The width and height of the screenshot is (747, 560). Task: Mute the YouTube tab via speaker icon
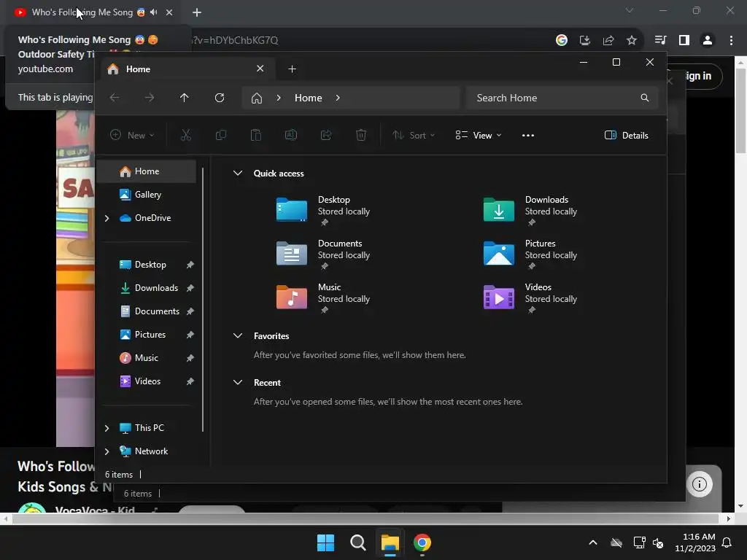(153, 12)
